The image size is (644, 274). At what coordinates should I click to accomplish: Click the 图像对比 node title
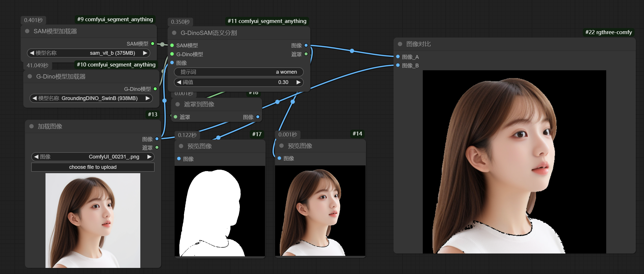click(x=419, y=44)
